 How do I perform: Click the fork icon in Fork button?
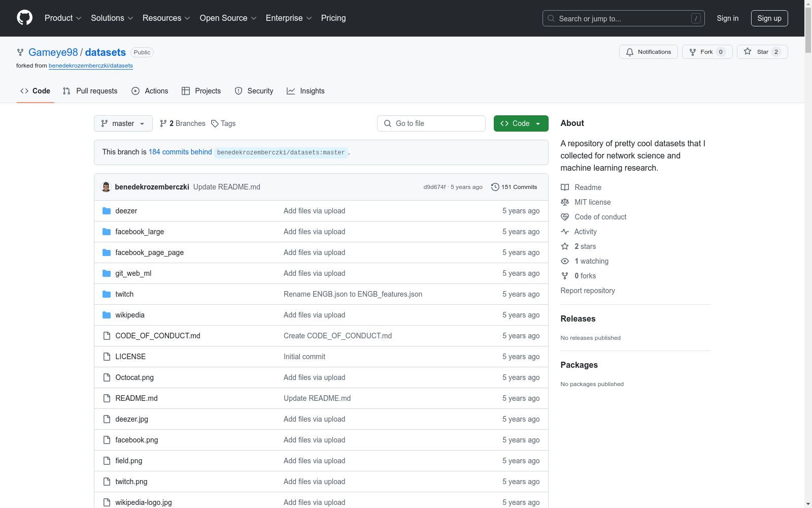693,52
